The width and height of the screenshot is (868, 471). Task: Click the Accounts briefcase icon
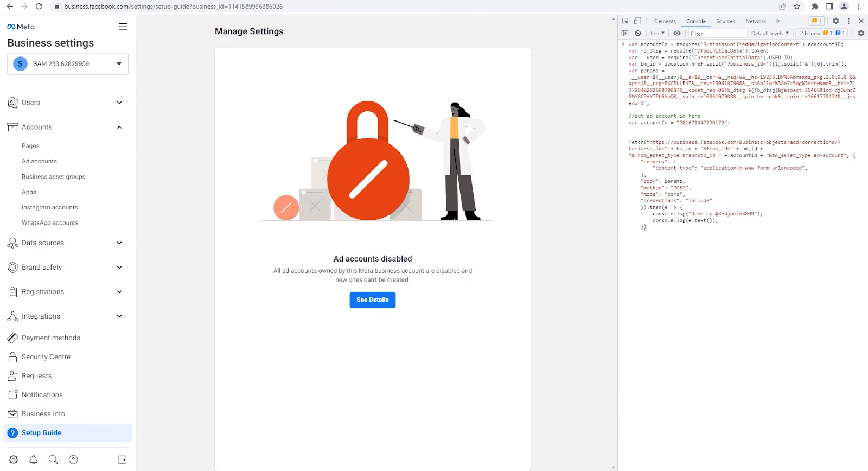click(x=12, y=127)
